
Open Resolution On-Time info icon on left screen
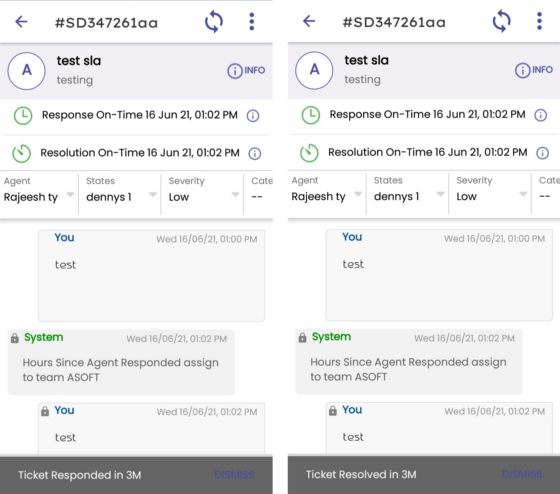click(x=255, y=154)
